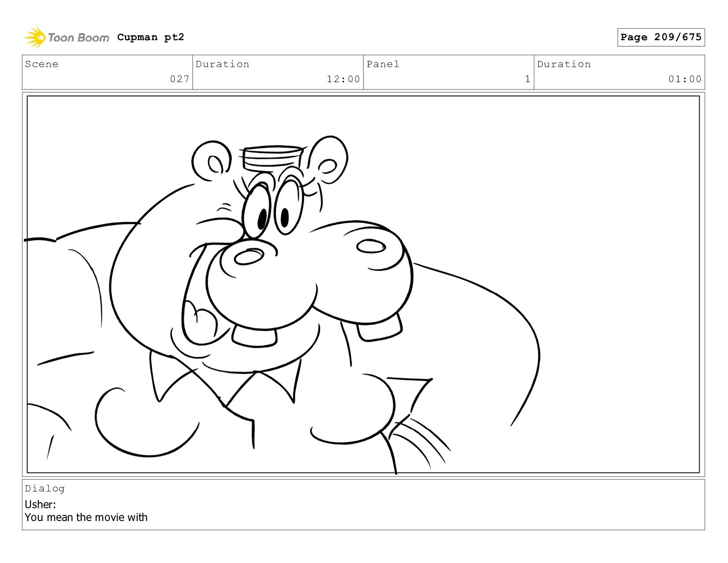Click the hippo storyboard panel drawing

363,284
